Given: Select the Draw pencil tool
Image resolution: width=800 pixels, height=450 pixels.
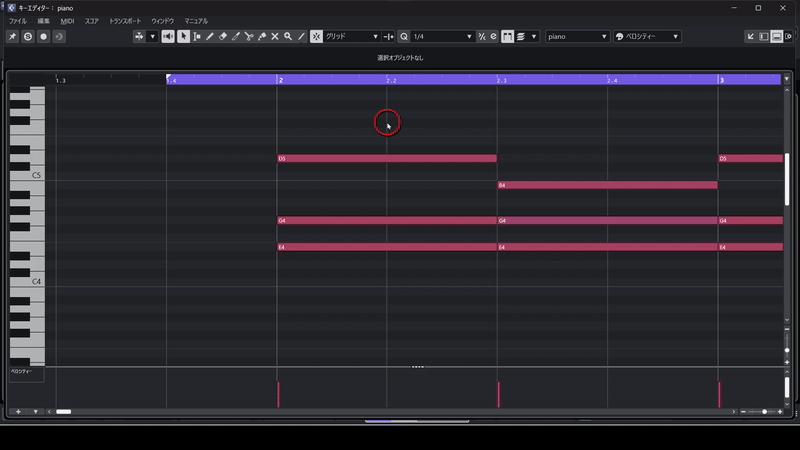Looking at the screenshot, I should pyautogui.click(x=210, y=36).
